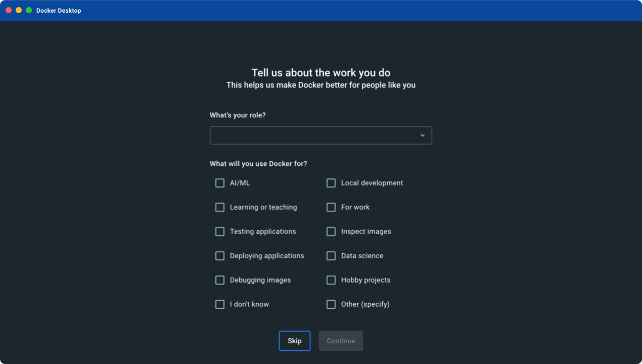The height and width of the screenshot is (364, 642).
Task: Check the Data science option
Action: pos(331,256)
